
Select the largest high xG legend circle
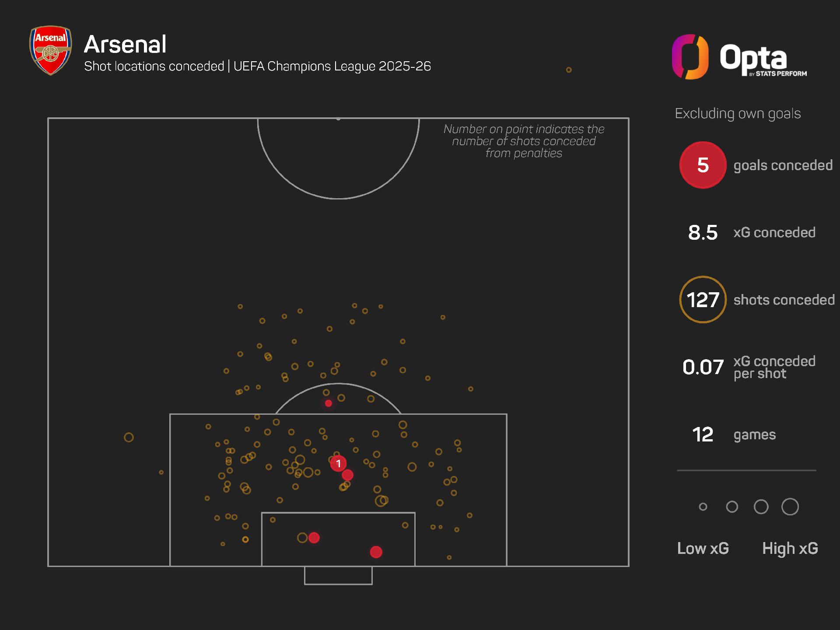790,507
